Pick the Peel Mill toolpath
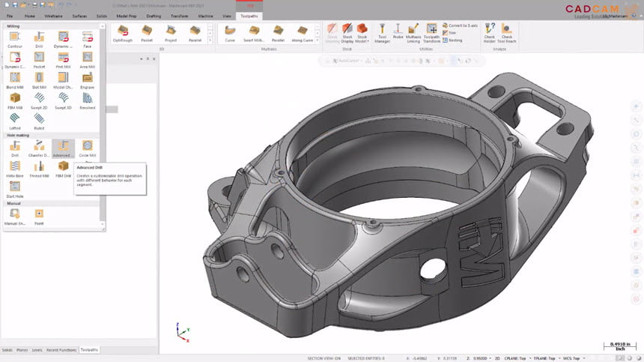The image size is (644, 362). click(63, 60)
